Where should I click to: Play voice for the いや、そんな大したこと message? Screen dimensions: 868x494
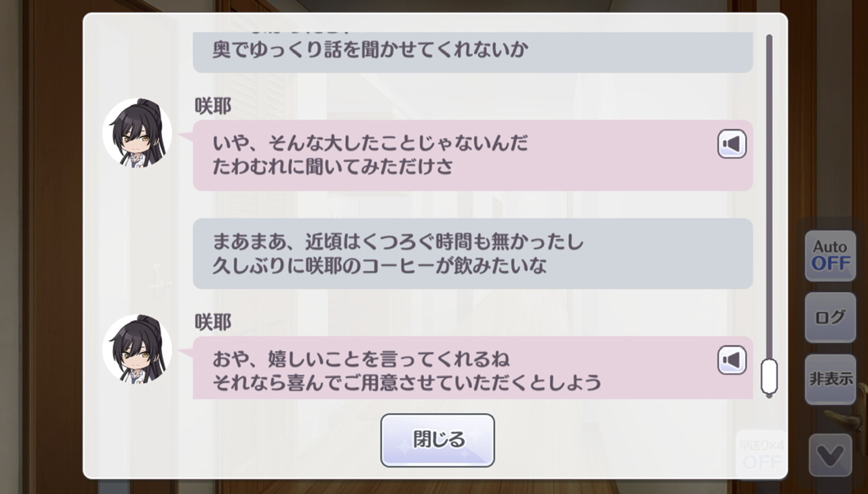pyautogui.click(x=732, y=144)
